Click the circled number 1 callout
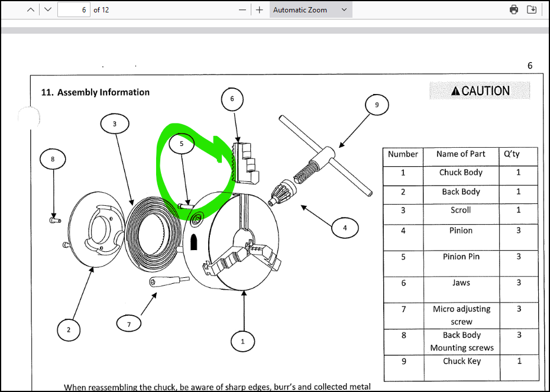Viewport: 550px width, 392px height. 242,341
